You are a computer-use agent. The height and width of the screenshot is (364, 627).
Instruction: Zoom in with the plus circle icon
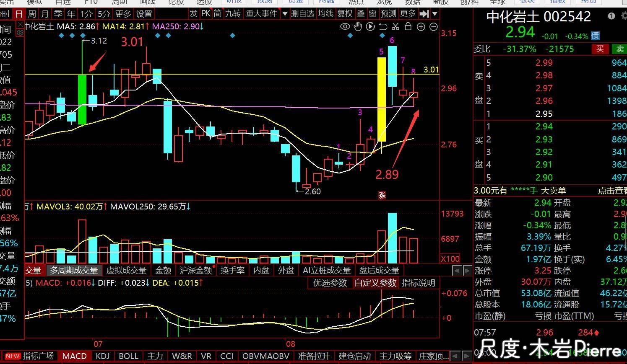click(421, 27)
